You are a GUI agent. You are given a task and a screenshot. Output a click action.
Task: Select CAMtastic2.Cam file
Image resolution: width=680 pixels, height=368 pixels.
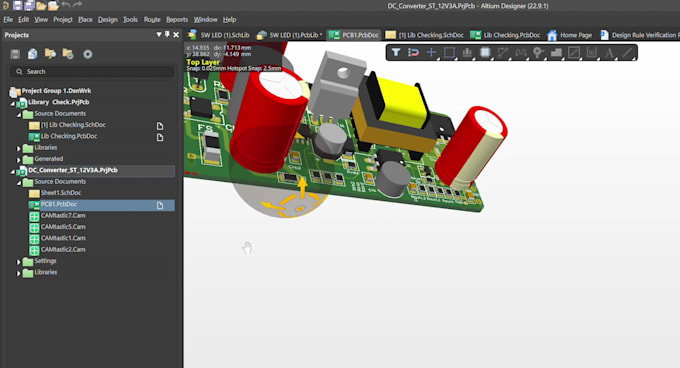63,249
